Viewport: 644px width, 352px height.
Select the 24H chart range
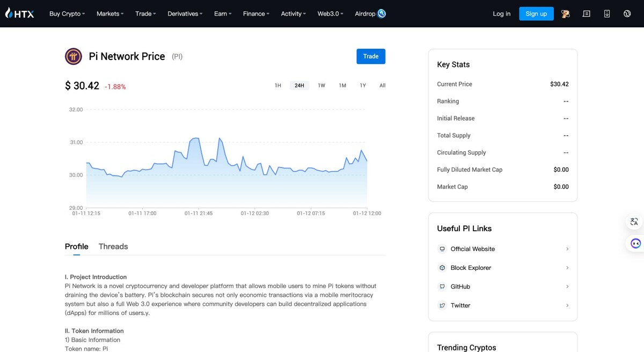(x=299, y=85)
